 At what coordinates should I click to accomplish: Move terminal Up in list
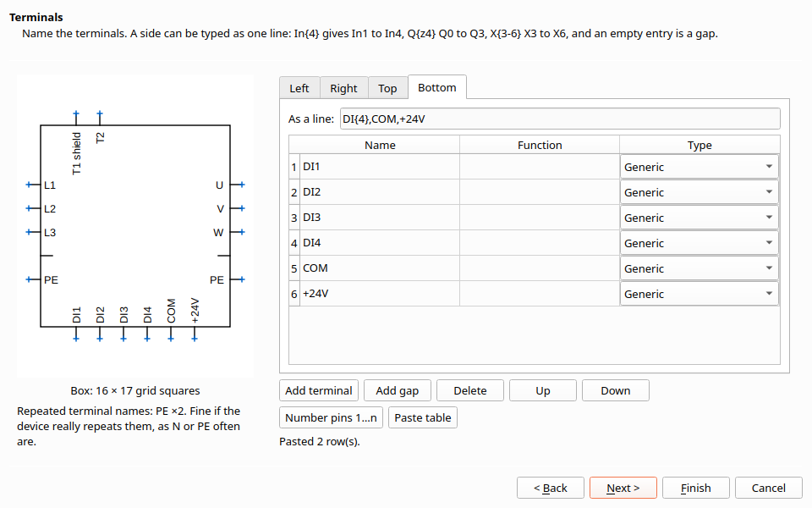coord(543,390)
